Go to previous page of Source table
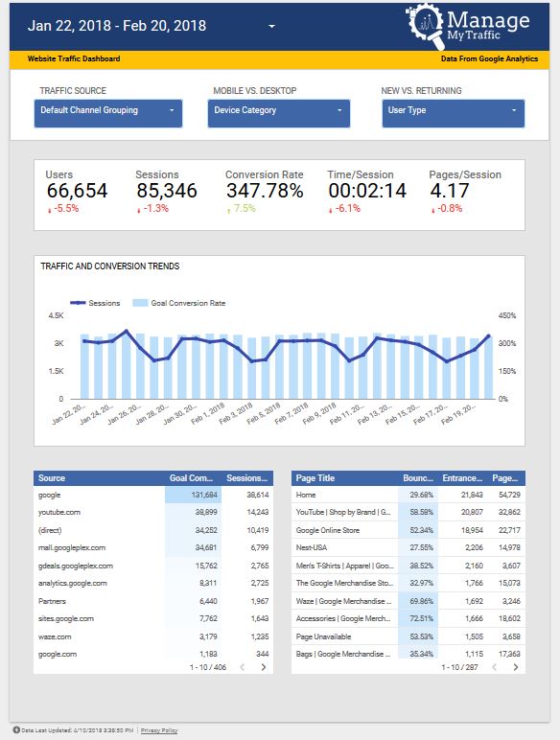The height and width of the screenshot is (740, 560). (x=243, y=667)
